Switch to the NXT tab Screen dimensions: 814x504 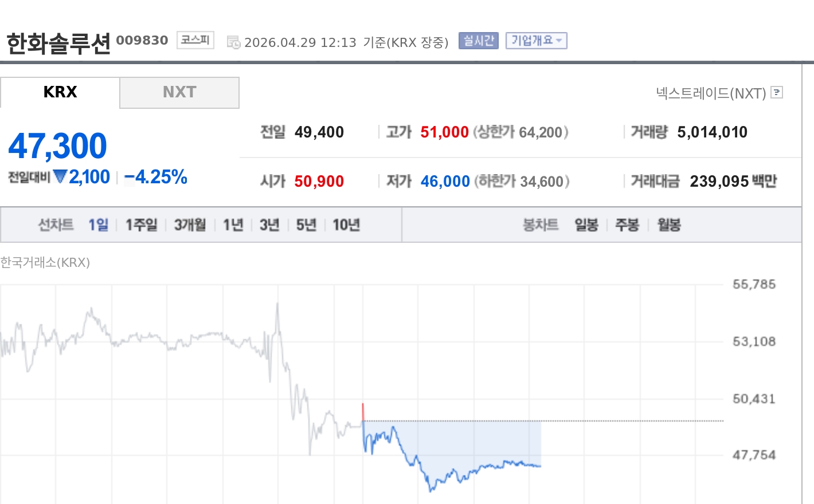coord(179,92)
